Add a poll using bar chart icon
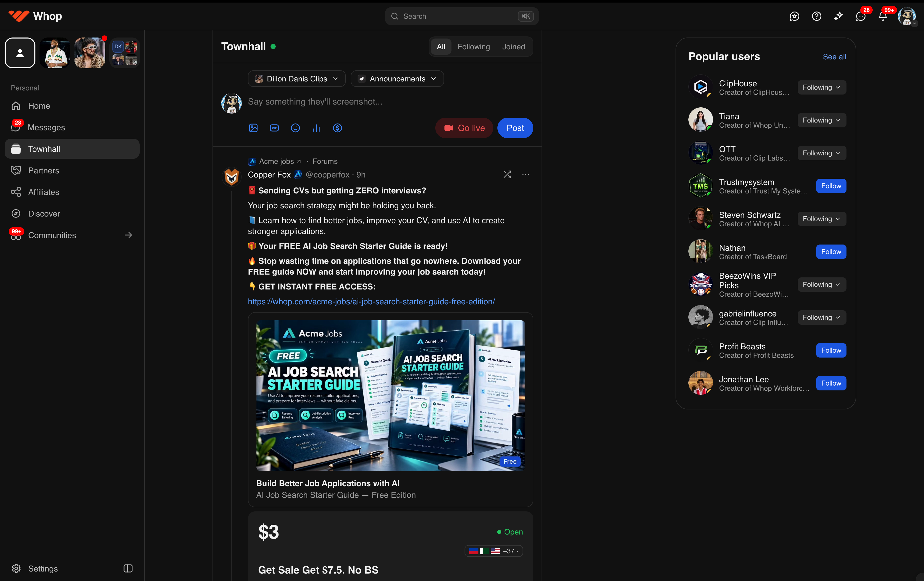 [x=316, y=128]
